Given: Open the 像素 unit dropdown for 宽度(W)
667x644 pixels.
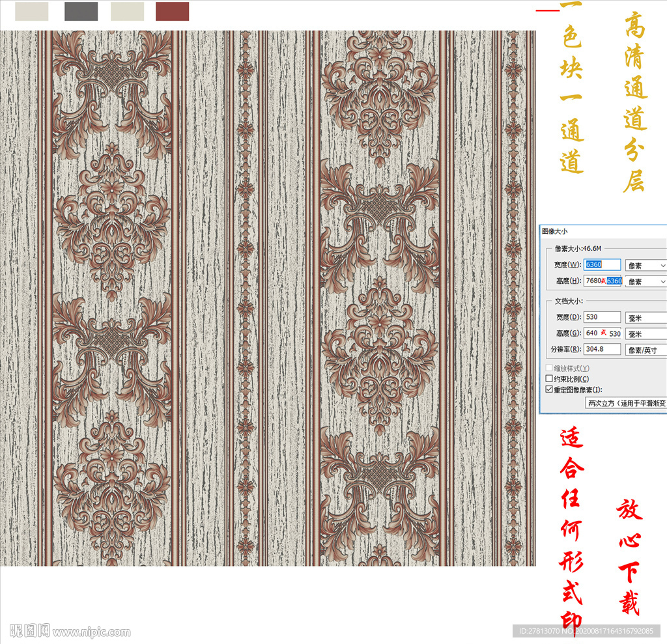Looking at the screenshot, I should (646, 266).
